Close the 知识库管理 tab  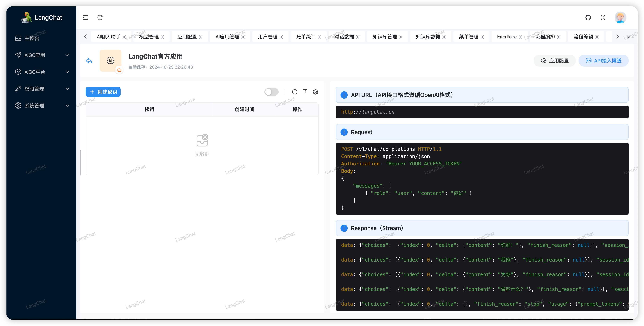(x=401, y=37)
